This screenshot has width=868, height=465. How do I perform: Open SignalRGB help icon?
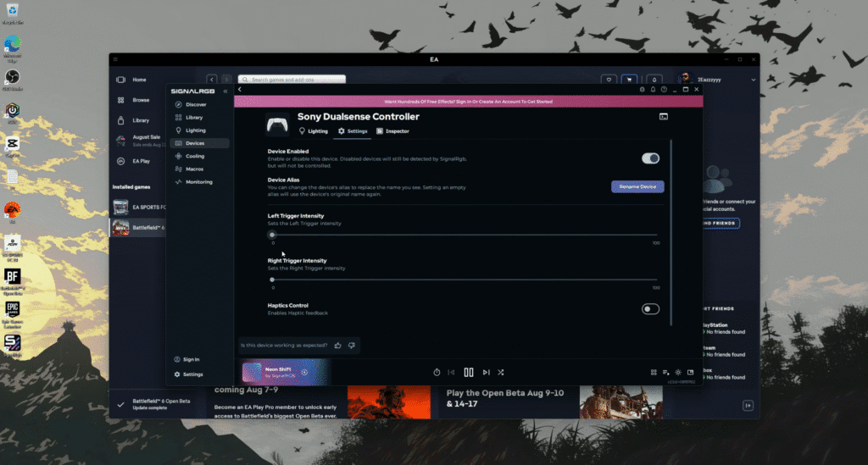[664, 90]
